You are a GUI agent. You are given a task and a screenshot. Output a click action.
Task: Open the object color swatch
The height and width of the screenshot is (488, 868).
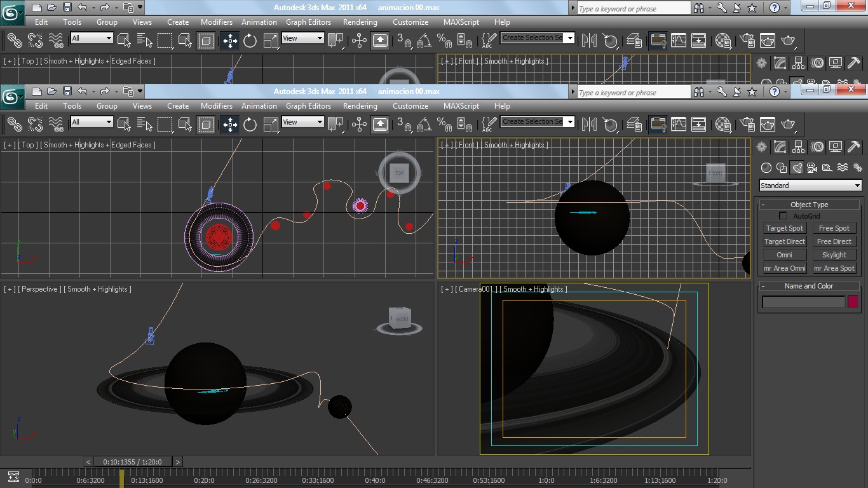[x=853, y=302]
